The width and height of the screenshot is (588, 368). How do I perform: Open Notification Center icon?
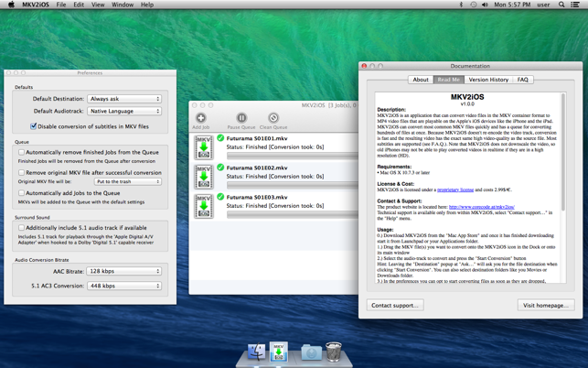coord(574,5)
